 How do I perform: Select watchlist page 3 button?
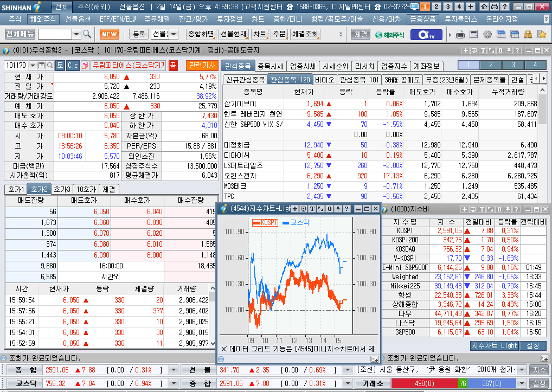[513, 65]
